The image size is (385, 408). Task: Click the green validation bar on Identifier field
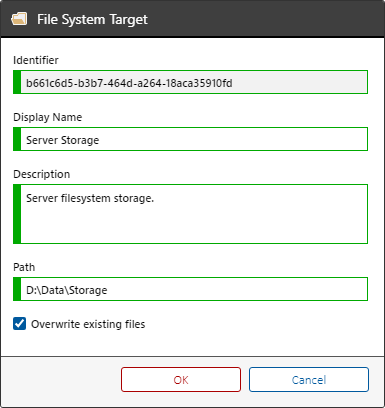coord(17,82)
